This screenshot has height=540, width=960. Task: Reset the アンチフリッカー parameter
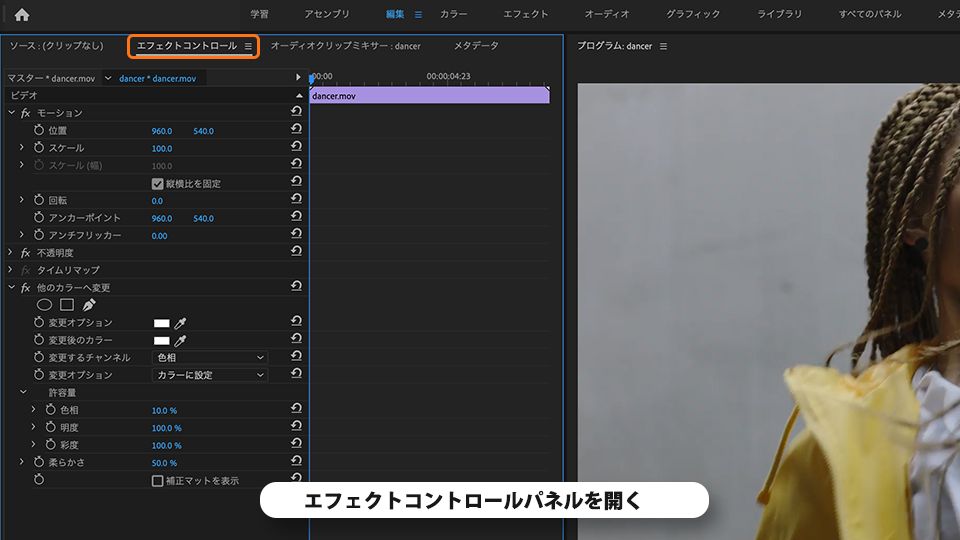click(x=296, y=234)
